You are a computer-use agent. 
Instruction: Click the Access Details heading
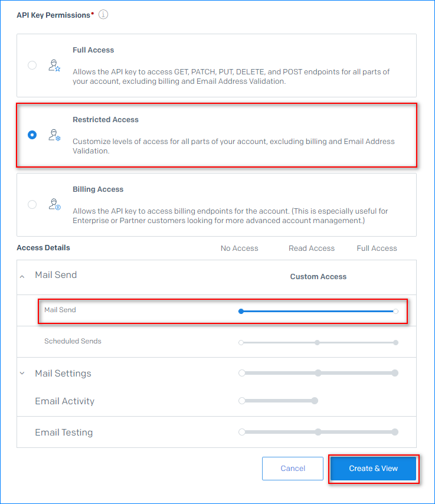click(44, 248)
